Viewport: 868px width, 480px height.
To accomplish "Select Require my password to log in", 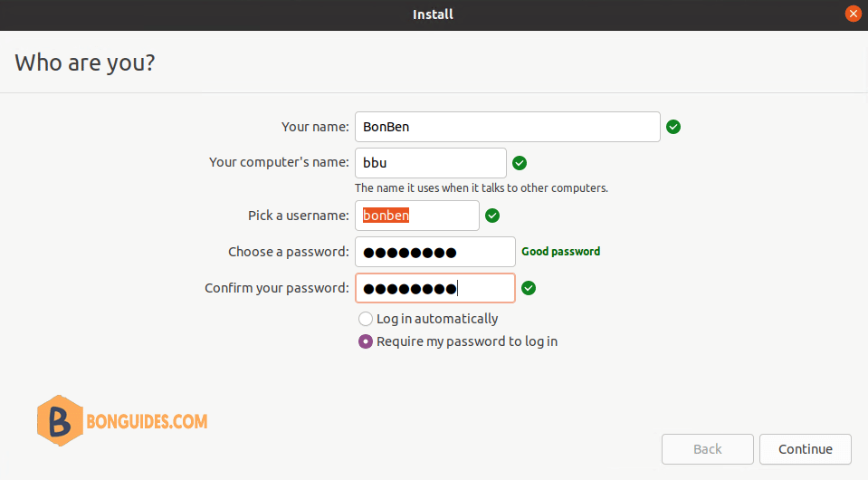I will point(366,341).
